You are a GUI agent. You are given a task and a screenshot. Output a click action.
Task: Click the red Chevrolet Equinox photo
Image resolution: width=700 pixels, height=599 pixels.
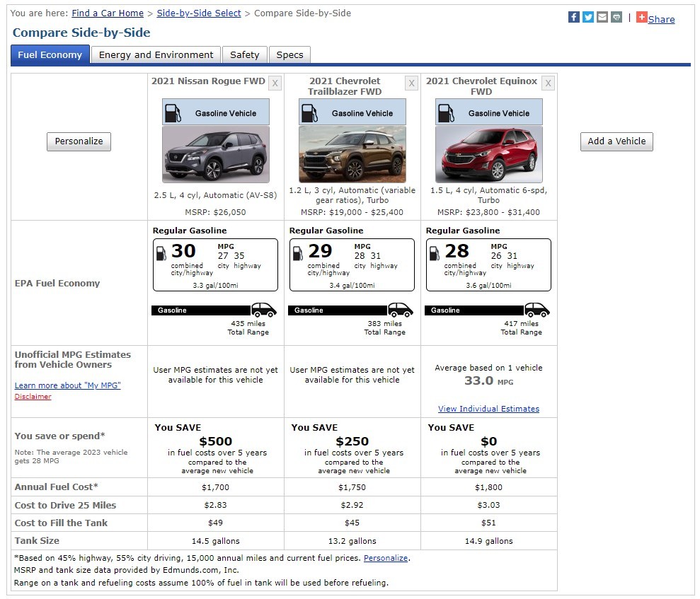pyautogui.click(x=489, y=155)
